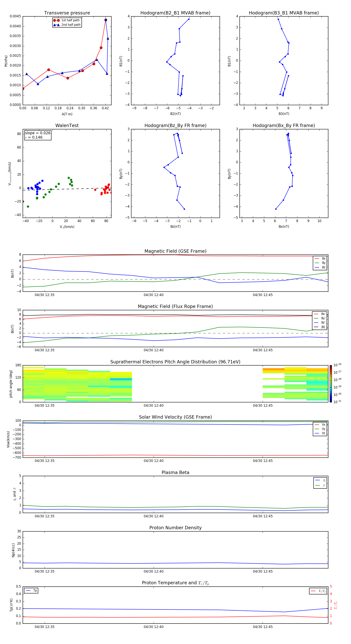Click the 'Bx(nT)' x-axis label
351x644 pixels.
[x=284, y=227]
